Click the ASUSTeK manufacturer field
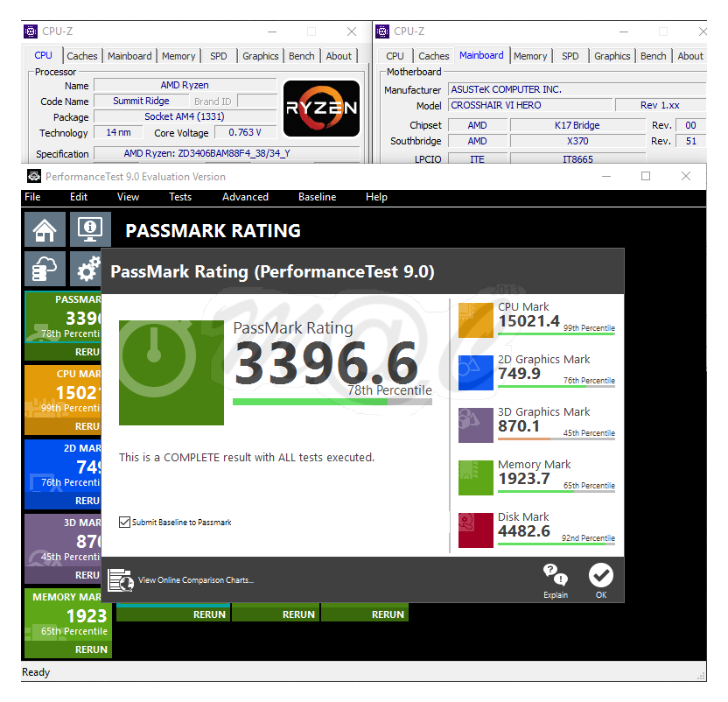This screenshot has height=702, width=728. (x=577, y=89)
